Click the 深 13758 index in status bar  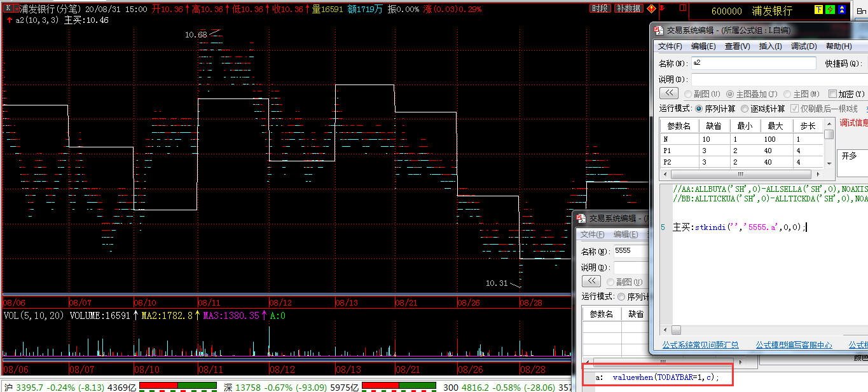(242, 387)
